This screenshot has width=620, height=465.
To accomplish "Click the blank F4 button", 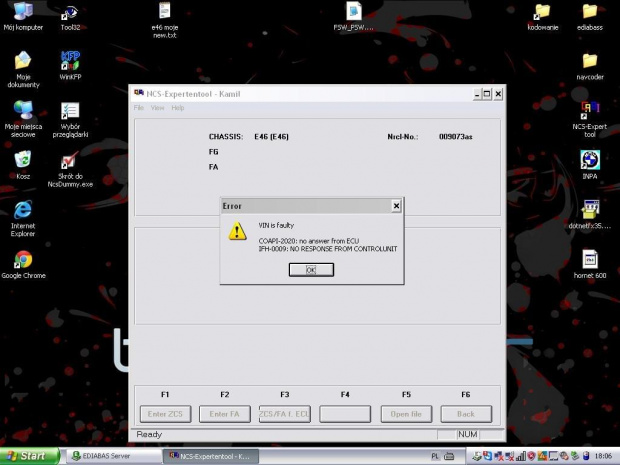I will 345,414.
